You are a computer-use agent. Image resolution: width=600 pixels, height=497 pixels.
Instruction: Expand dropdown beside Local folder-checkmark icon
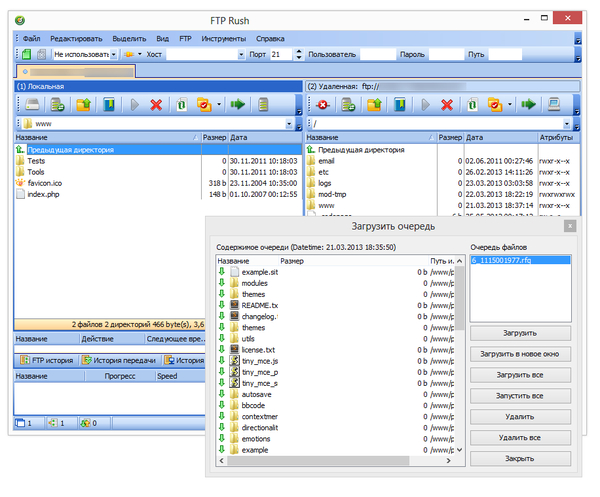pos(219,104)
